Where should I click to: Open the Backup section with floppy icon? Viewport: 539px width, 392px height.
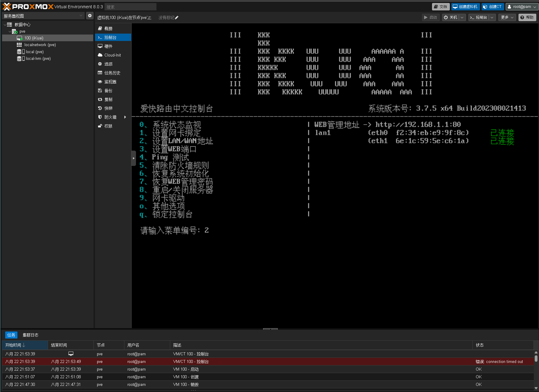[108, 91]
